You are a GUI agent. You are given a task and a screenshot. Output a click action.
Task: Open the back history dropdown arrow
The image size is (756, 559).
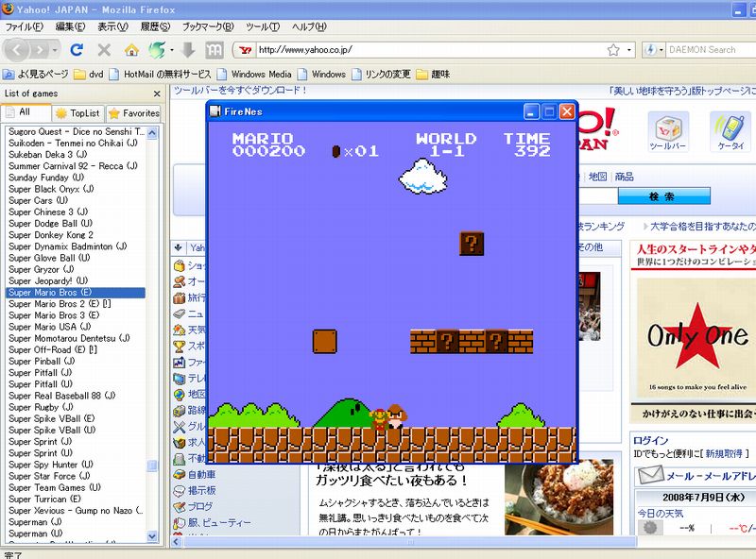[55, 50]
